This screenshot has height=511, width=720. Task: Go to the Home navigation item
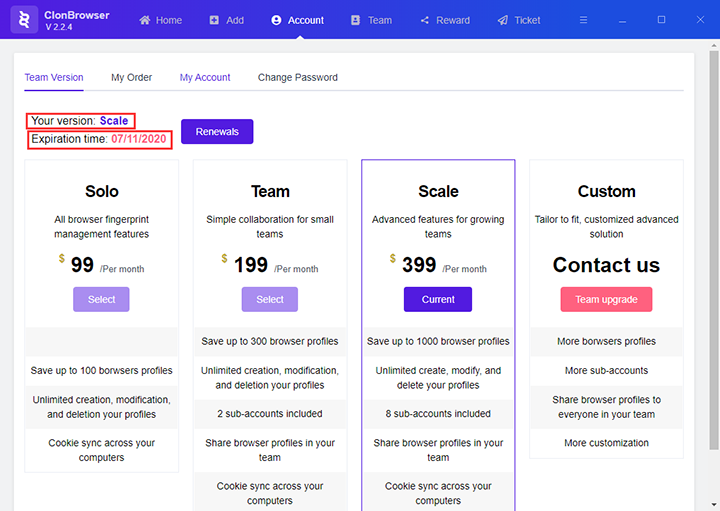[x=161, y=20]
